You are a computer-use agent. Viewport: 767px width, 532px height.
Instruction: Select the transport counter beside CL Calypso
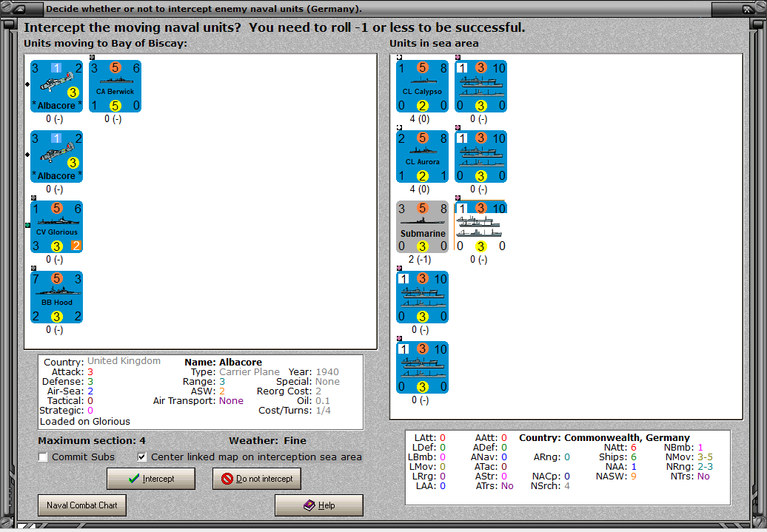pos(480,86)
